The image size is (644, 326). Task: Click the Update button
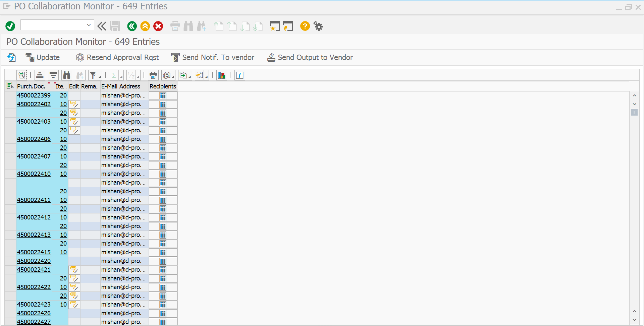pos(43,58)
